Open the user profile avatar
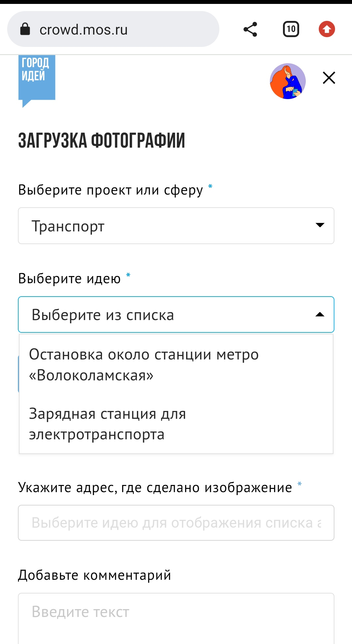The height and width of the screenshot is (644, 352). point(288,81)
